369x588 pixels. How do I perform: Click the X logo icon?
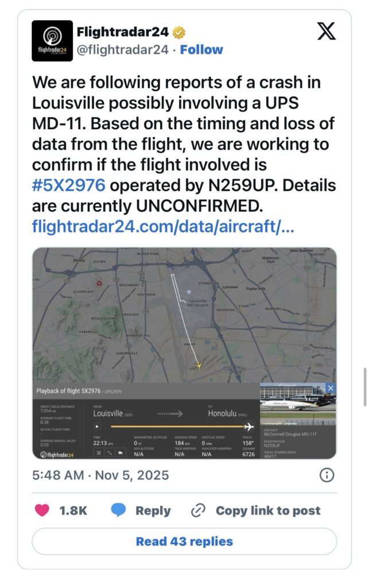pyautogui.click(x=327, y=32)
